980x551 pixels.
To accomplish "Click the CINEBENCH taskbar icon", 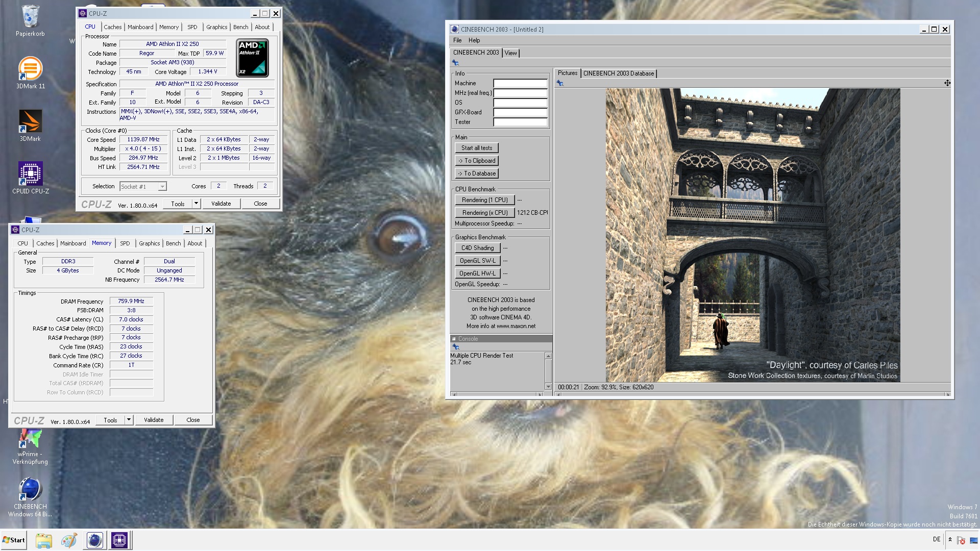I will tap(94, 540).
